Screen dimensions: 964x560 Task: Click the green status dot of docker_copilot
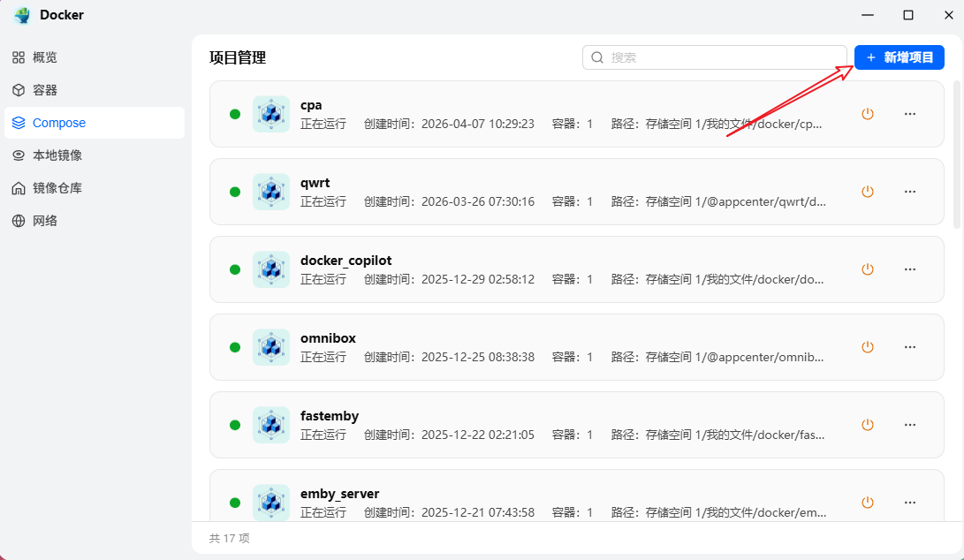(235, 269)
